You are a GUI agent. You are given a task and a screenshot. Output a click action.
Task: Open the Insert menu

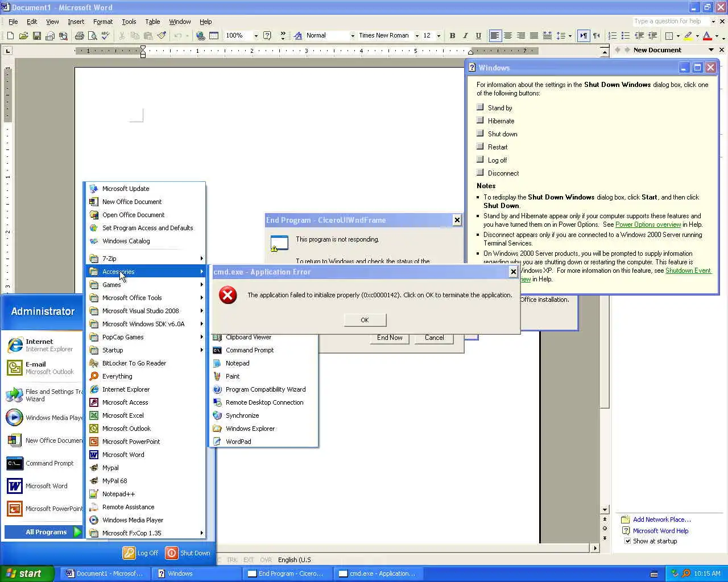click(x=76, y=22)
